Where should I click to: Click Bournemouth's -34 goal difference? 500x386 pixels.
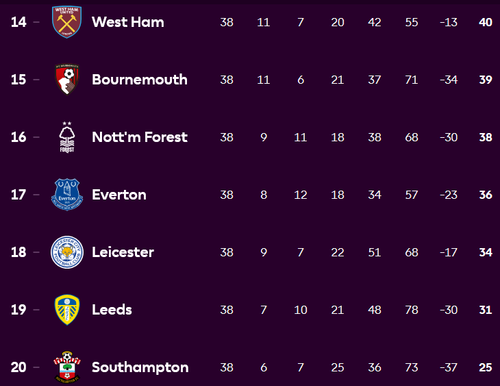(449, 80)
